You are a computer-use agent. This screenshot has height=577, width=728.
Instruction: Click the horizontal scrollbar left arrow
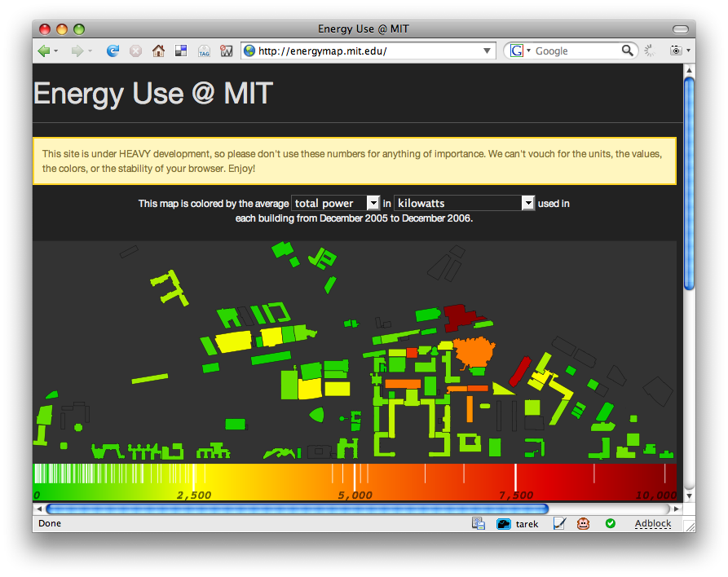point(38,509)
